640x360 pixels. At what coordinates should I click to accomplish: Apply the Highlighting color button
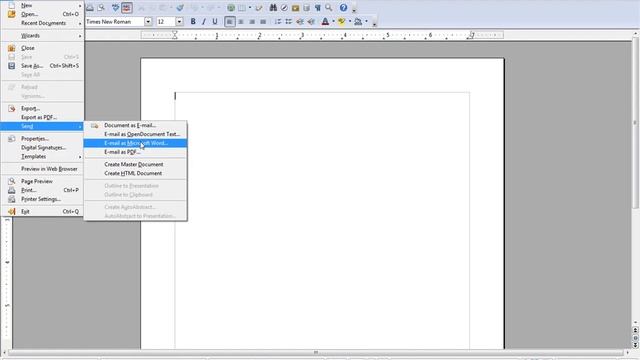pos(342,22)
